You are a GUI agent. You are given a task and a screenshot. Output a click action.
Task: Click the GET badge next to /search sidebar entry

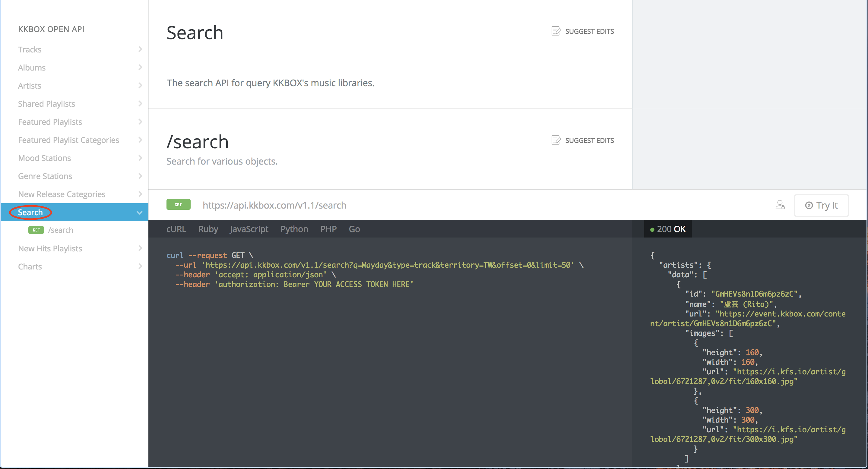click(36, 230)
